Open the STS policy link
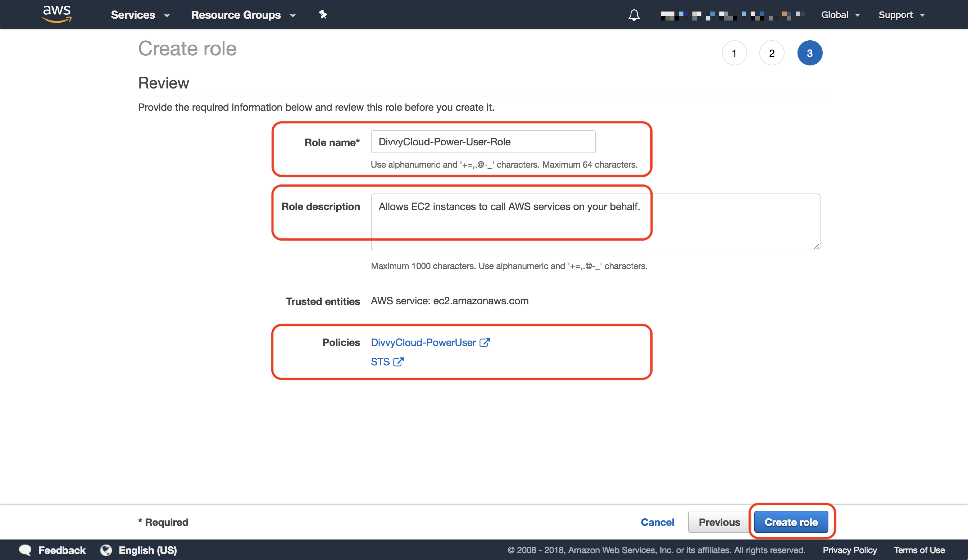The height and width of the screenshot is (560, 968). 380,362
